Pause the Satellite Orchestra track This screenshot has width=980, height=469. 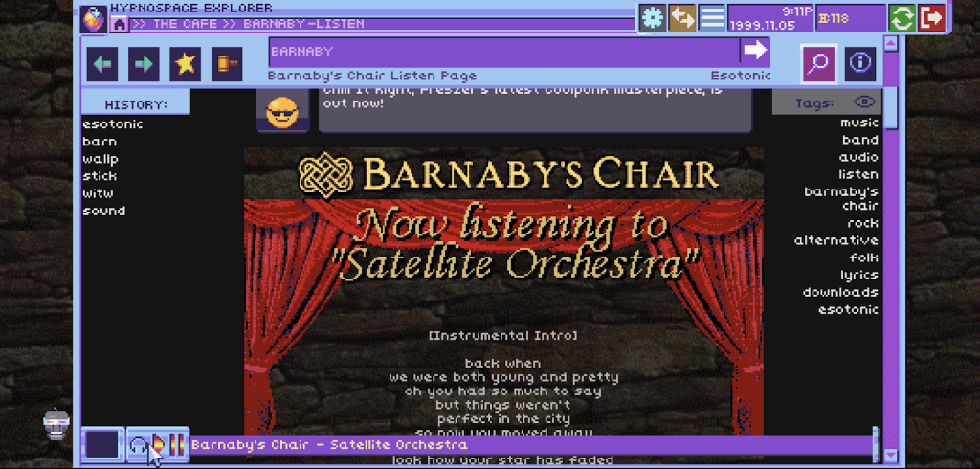click(x=177, y=445)
